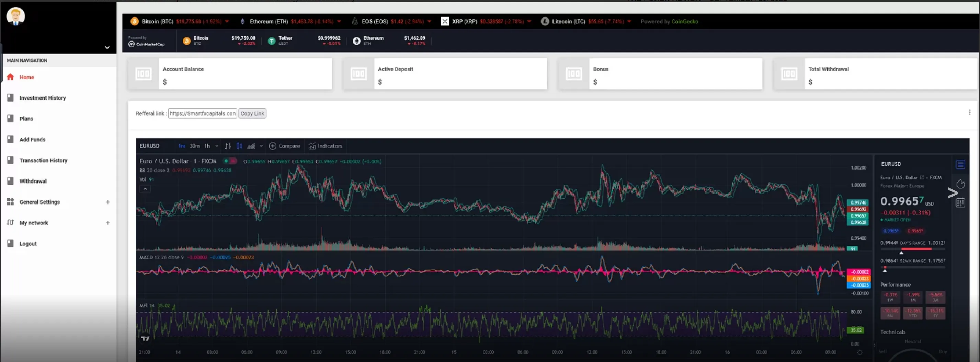Toggle the market status switch next to FXCM
The width and height of the screenshot is (980, 362).
click(x=230, y=161)
